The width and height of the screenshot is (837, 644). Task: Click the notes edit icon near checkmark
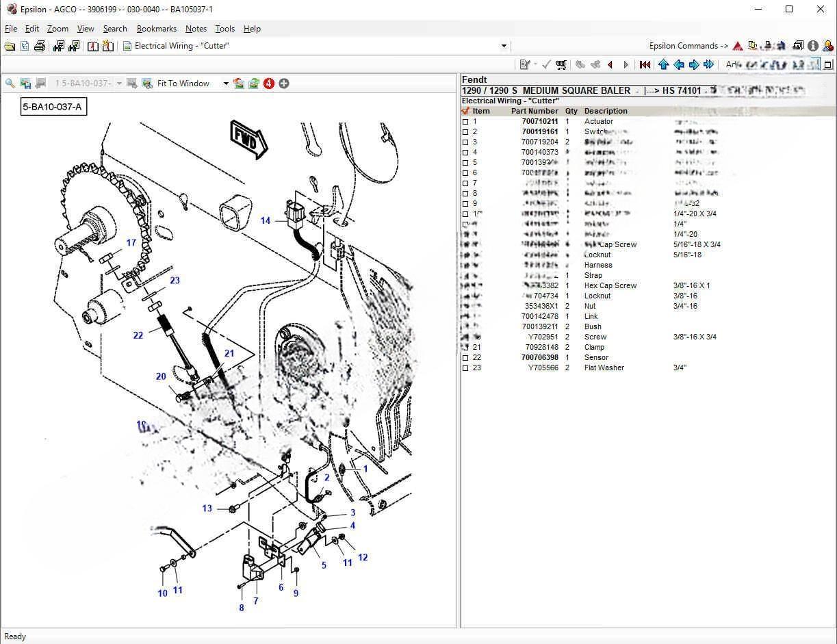525,64
